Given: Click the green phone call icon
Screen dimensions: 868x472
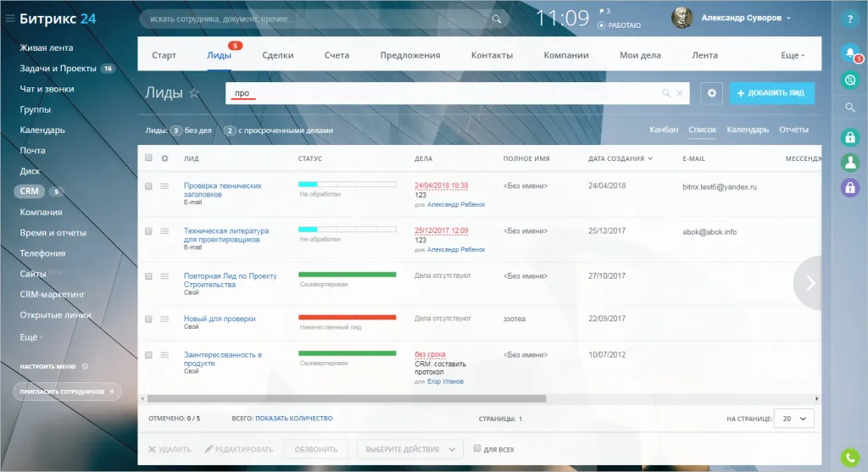Looking at the screenshot, I should [849, 455].
